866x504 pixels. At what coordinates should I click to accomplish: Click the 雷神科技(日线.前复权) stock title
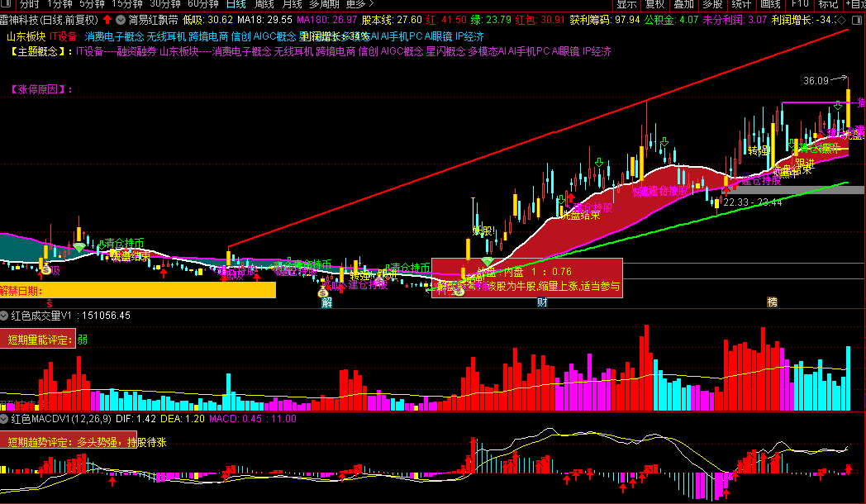click(x=49, y=20)
